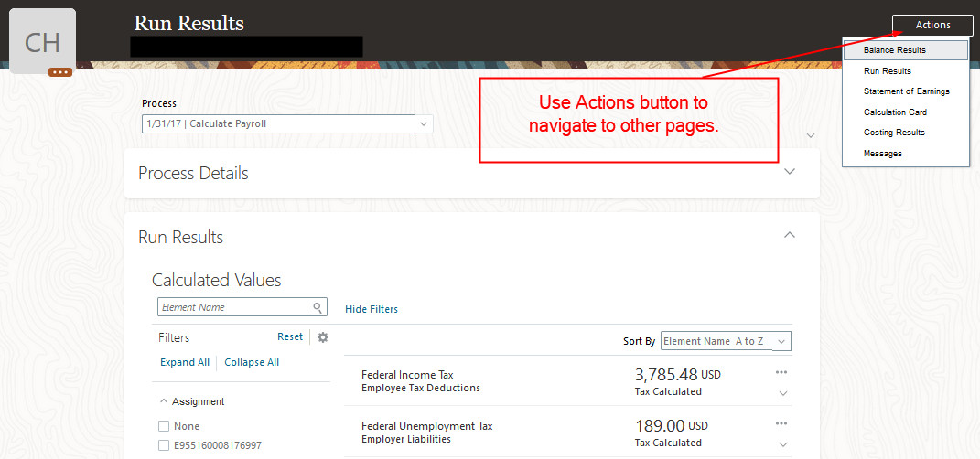Click the Hide Filters link
This screenshot has width=980, height=459.
pyautogui.click(x=372, y=309)
